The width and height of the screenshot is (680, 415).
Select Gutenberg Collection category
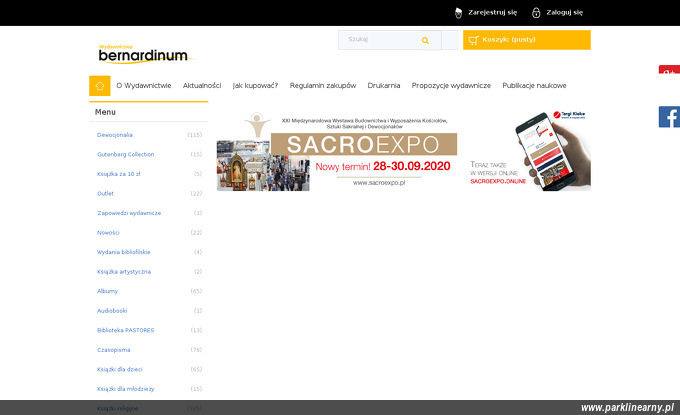coord(125,154)
